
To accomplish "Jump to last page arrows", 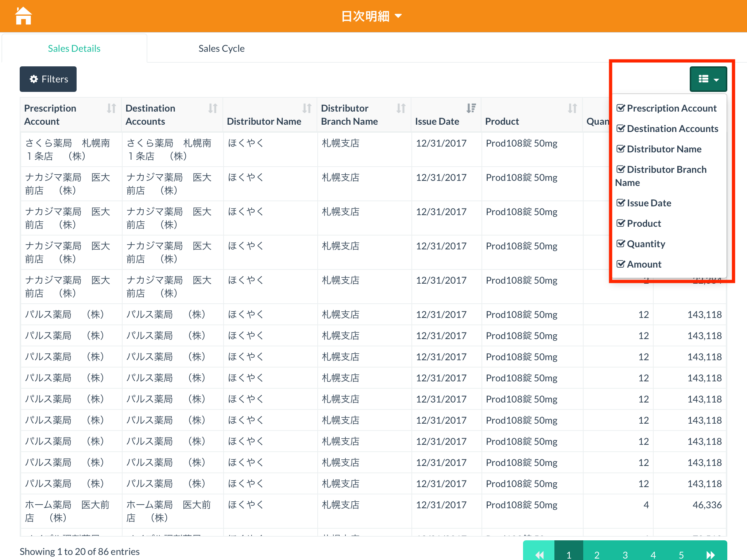I will (711, 555).
